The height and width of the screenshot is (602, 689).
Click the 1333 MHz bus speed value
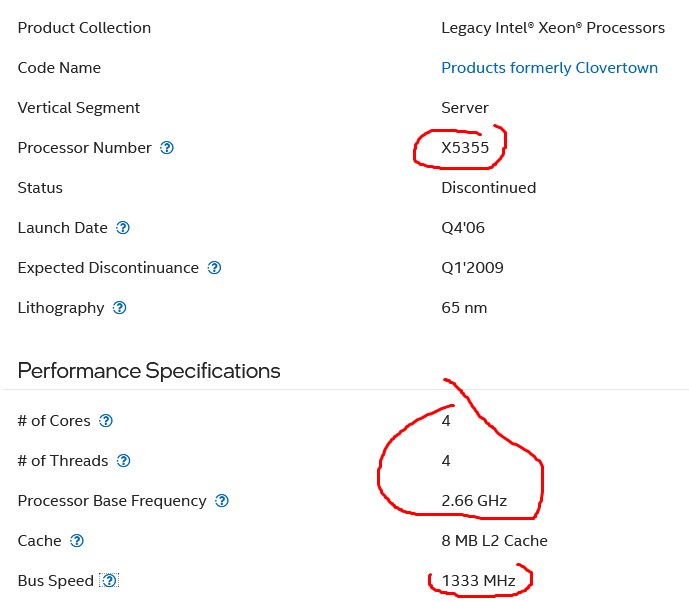pos(478,580)
